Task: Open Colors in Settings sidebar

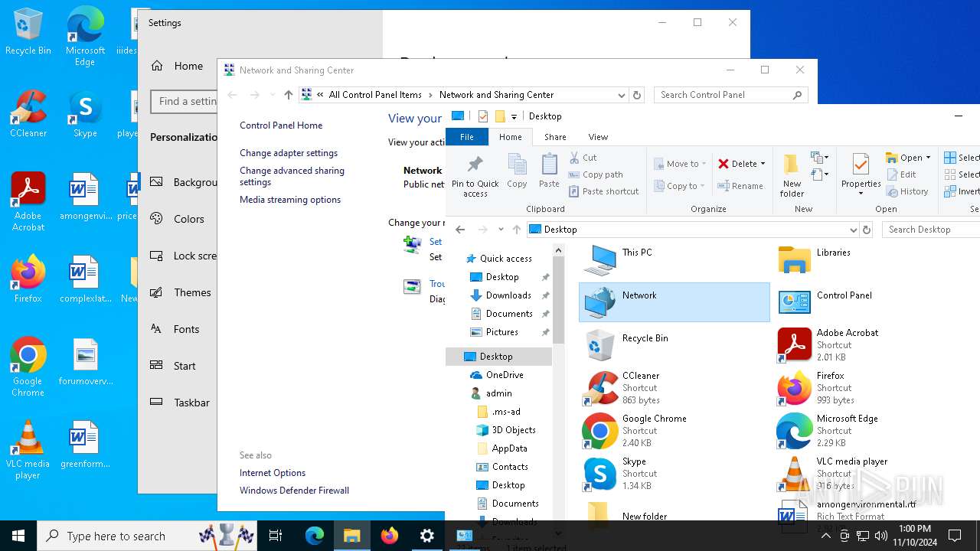Action: (178, 219)
